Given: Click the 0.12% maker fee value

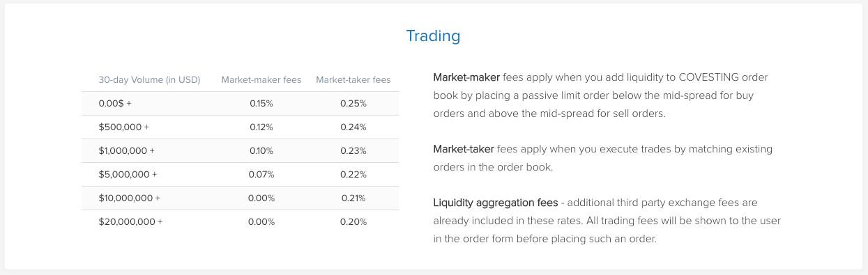Looking at the screenshot, I should click(261, 127).
